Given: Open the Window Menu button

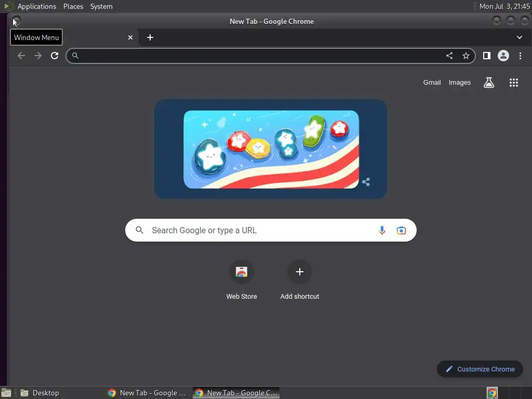Looking at the screenshot, I should tap(17, 21).
